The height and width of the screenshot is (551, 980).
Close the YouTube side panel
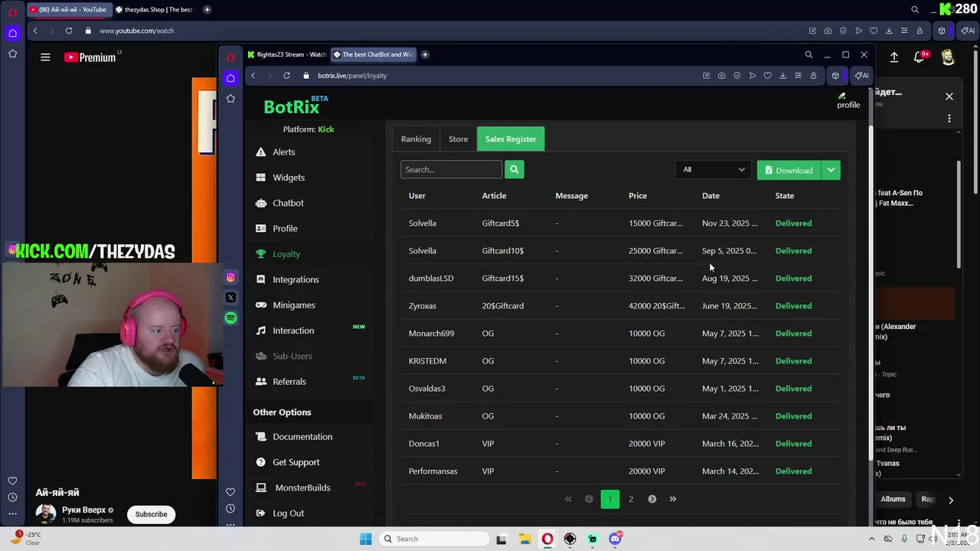pos(949,96)
